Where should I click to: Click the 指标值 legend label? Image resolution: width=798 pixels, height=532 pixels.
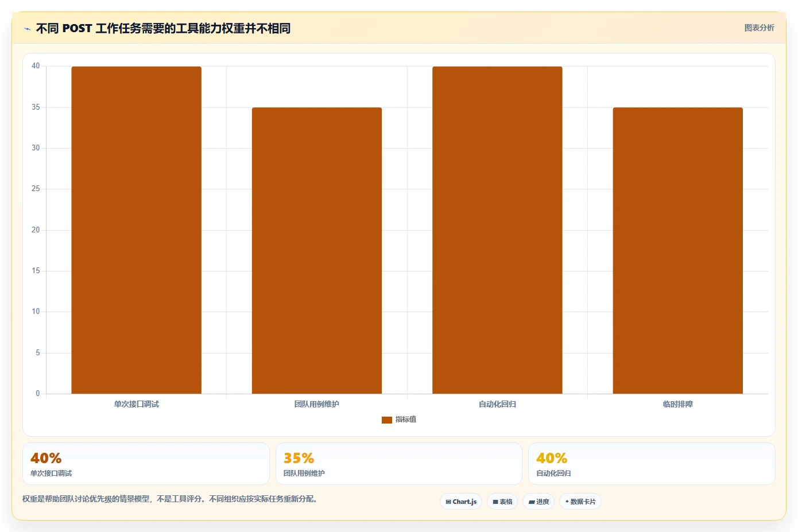[x=406, y=420]
